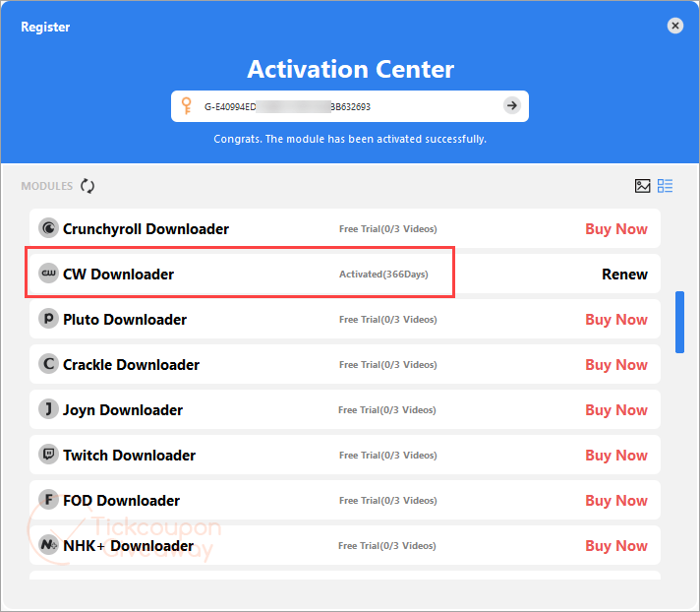
Task: Click into the license key input field
Action: click(350, 106)
